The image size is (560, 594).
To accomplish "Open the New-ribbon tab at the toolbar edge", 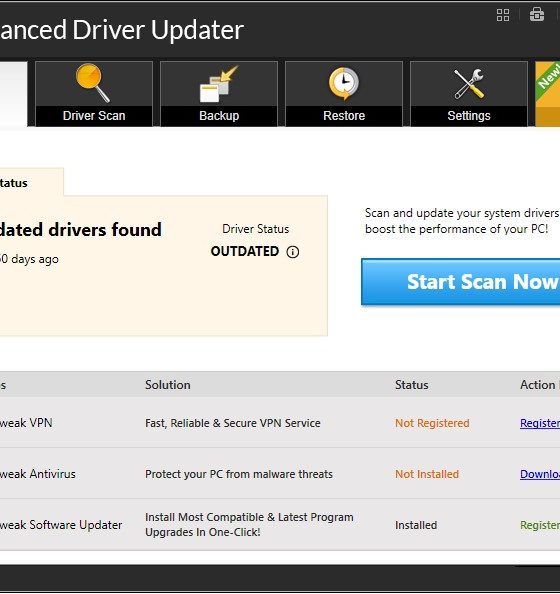I will [547, 94].
